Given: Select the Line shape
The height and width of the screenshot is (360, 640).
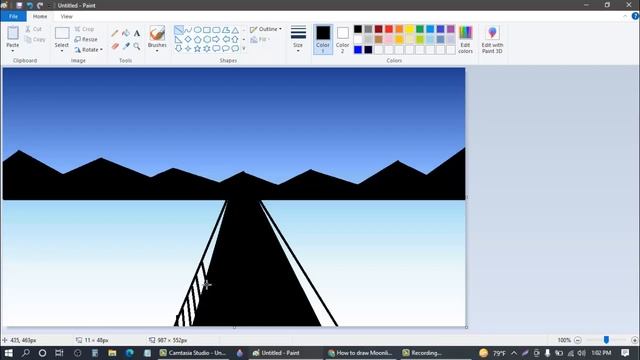Looking at the screenshot, I should [x=179, y=30].
